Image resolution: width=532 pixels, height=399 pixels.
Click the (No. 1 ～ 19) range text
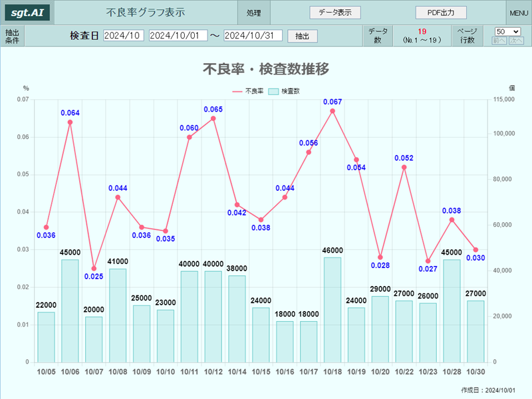(422, 40)
